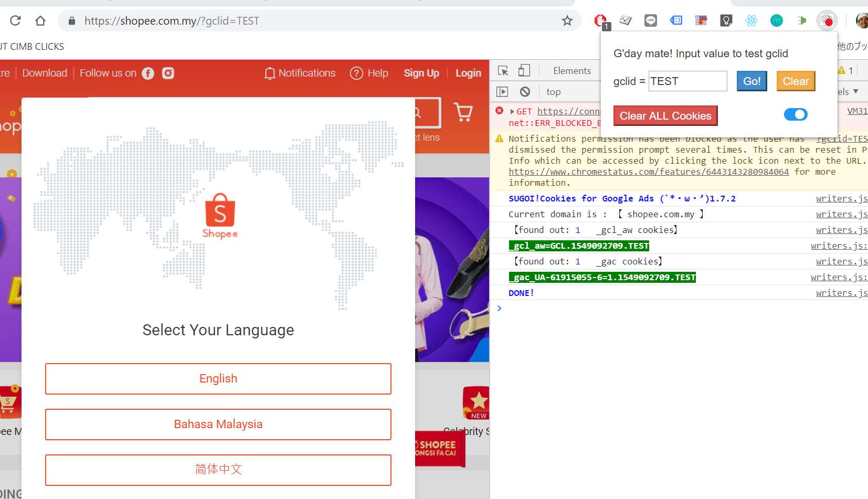Open the white eraser-shaped extension icon
868x499 pixels.
tap(626, 20)
